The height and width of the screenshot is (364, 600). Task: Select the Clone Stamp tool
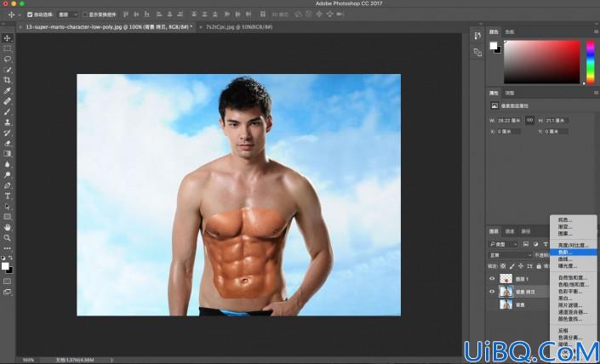coord(7,122)
